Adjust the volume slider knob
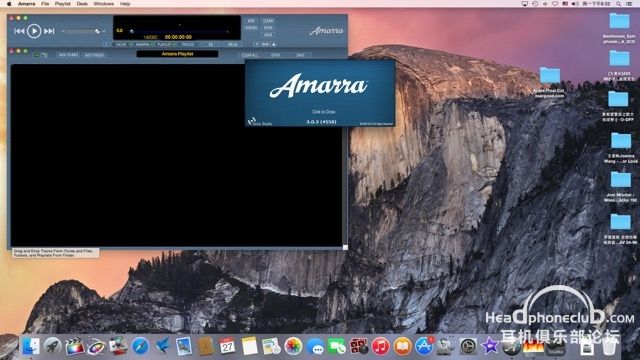This screenshot has height=360, width=640. 97,31
